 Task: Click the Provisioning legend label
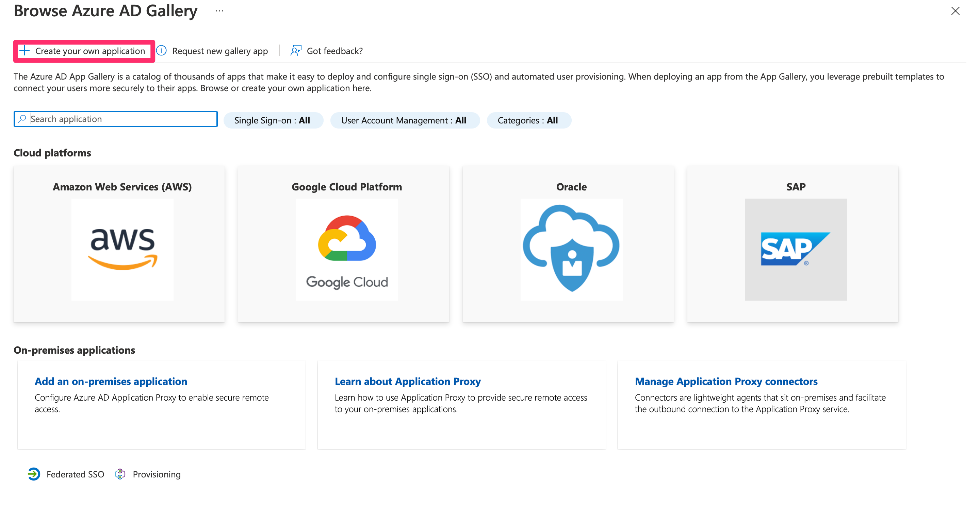157,474
